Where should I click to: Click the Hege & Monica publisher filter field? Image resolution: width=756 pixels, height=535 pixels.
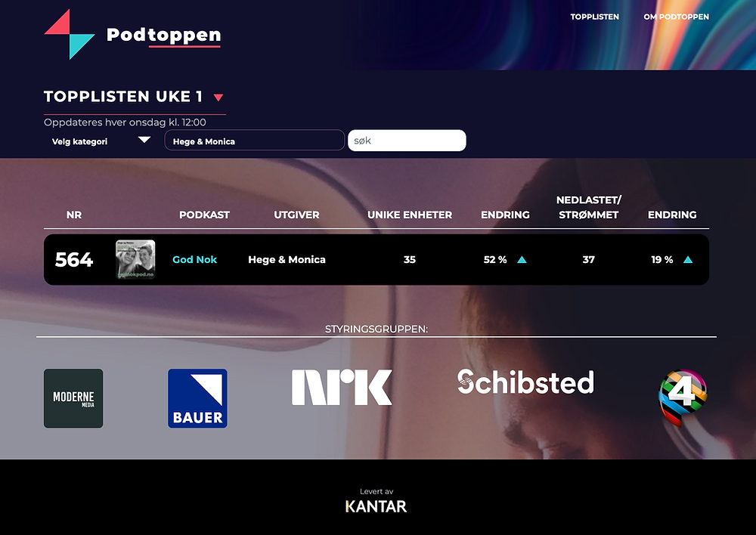[255, 141]
